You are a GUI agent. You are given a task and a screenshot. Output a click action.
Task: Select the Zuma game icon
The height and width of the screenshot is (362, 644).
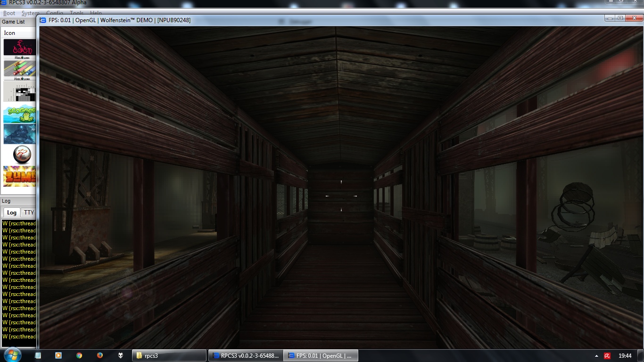20,175
